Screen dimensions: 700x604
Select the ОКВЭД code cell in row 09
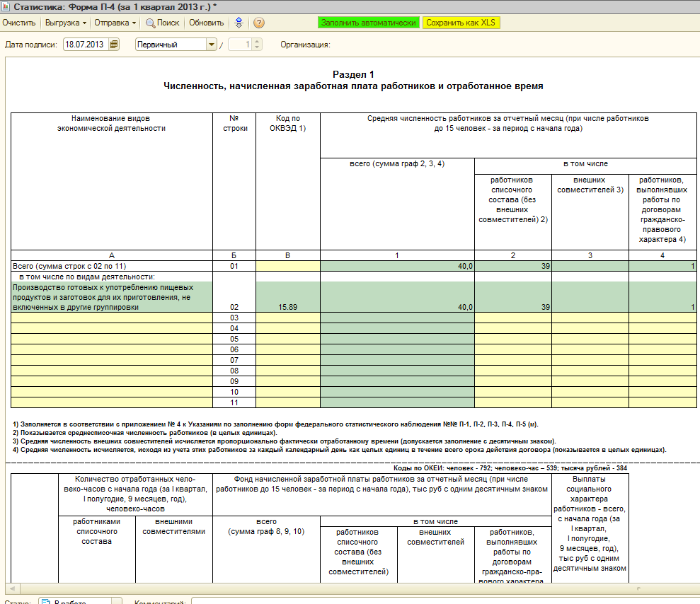(288, 382)
